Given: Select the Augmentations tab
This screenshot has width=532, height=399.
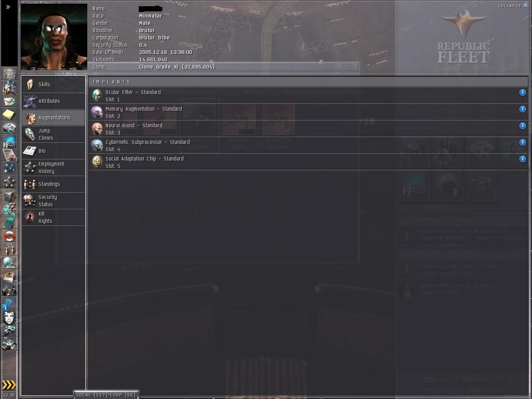Looking at the screenshot, I should pos(54,118).
